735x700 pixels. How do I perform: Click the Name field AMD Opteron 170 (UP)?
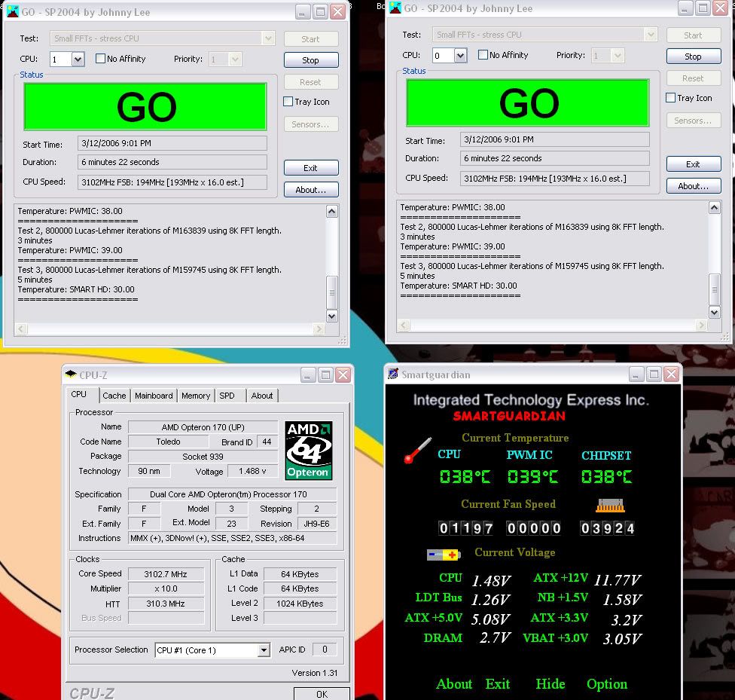(203, 427)
